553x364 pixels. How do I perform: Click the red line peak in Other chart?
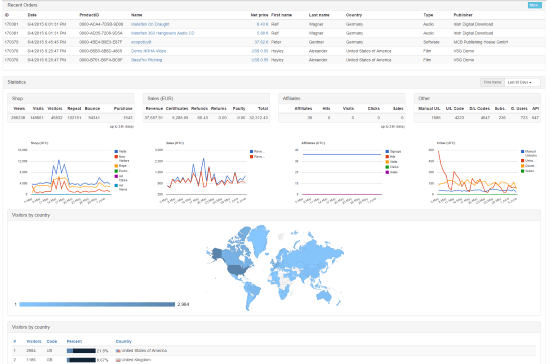[439, 152]
